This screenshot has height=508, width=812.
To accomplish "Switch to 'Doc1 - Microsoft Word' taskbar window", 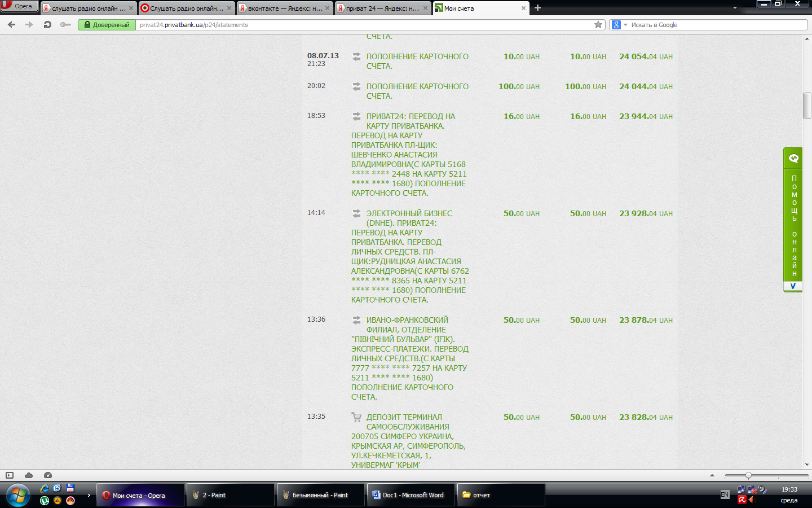I will 411,495.
